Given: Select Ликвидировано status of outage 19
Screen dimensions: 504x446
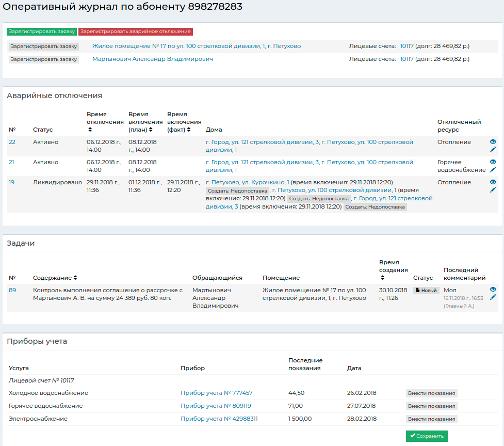Looking at the screenshot, I should click(58, 182).
